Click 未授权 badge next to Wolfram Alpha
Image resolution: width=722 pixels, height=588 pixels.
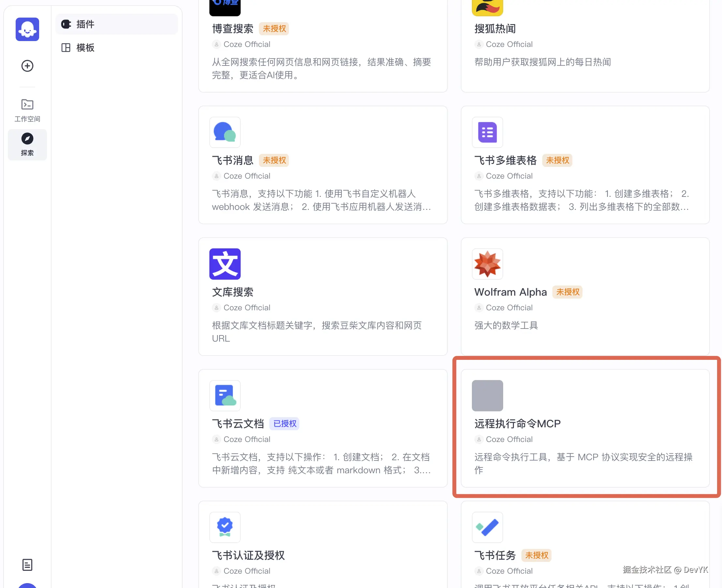pyautogui.click(x=567, y=292)
